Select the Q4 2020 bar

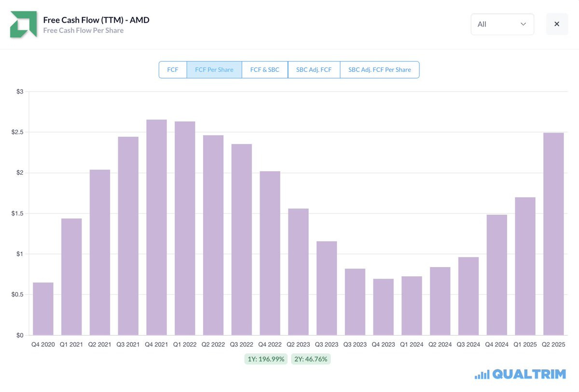coord(43,309)
